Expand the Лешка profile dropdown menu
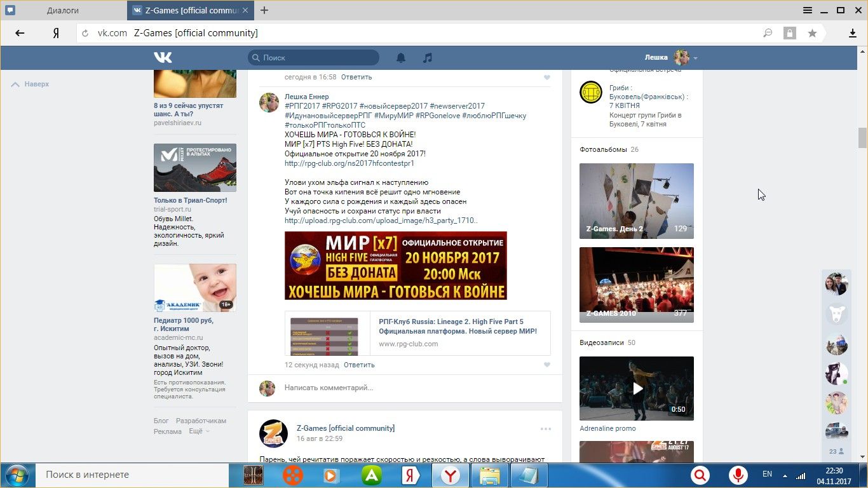This screenshot has height=488, width=868. [695, 58]
